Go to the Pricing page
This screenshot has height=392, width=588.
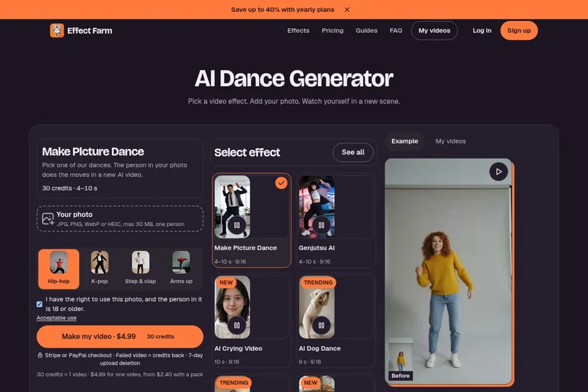[333, 31]
